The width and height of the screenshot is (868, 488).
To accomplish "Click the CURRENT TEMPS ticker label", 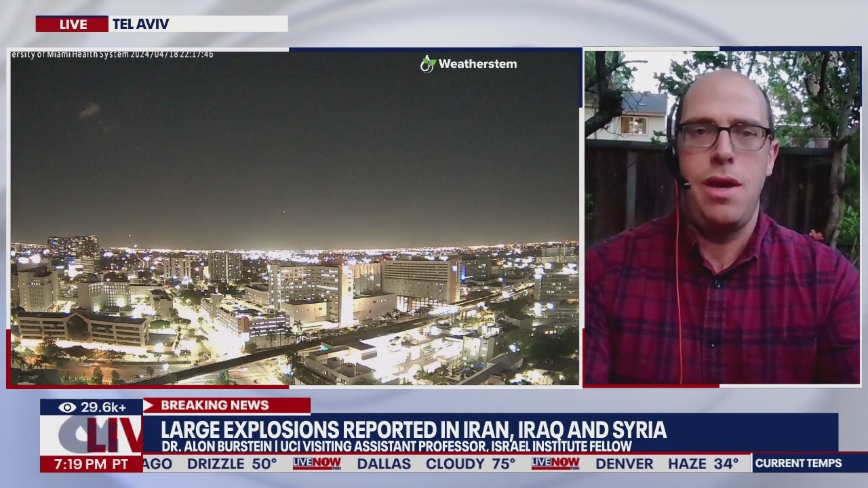I will (798, 464).
